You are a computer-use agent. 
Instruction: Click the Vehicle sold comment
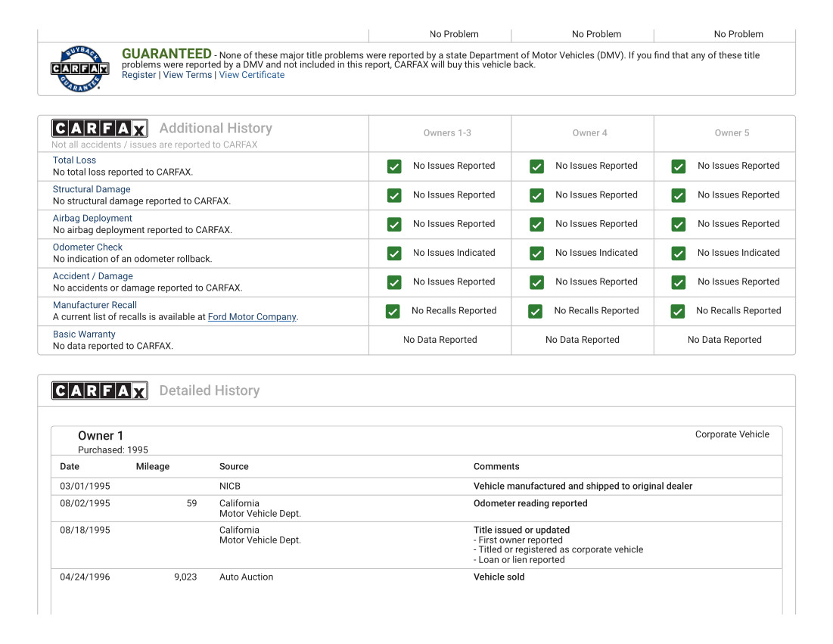click(499, 577)
